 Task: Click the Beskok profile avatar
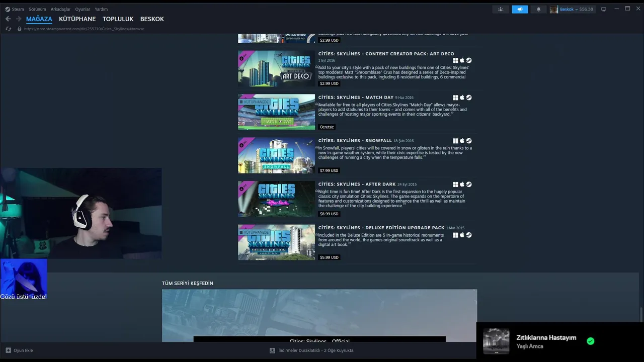pos(554,9)
